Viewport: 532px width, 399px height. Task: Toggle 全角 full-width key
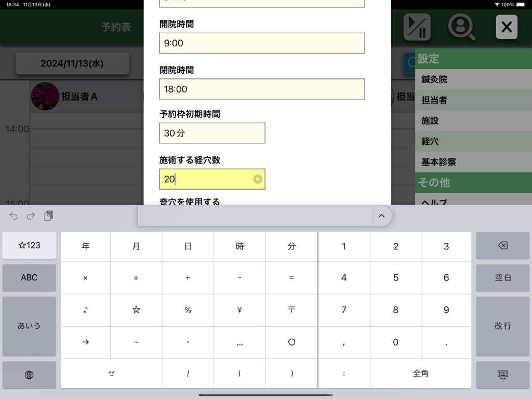pyautogui.click(x=420, y=373)
